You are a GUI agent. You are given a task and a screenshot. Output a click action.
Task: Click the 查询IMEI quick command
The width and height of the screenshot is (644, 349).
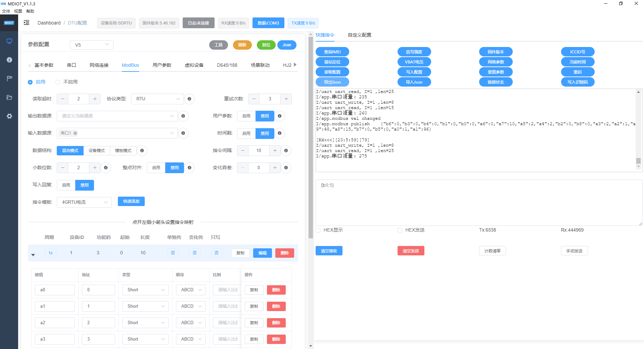[x=332, y=52]
